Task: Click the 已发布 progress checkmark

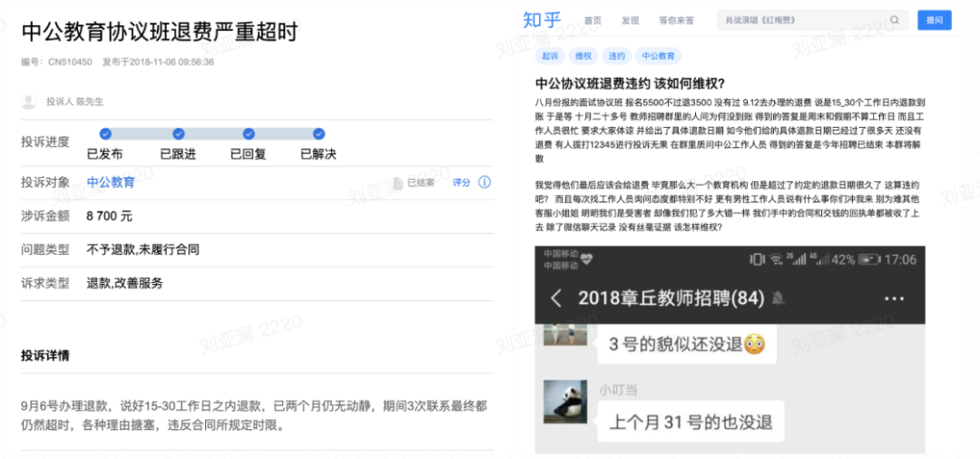Action: coord(105,134)
